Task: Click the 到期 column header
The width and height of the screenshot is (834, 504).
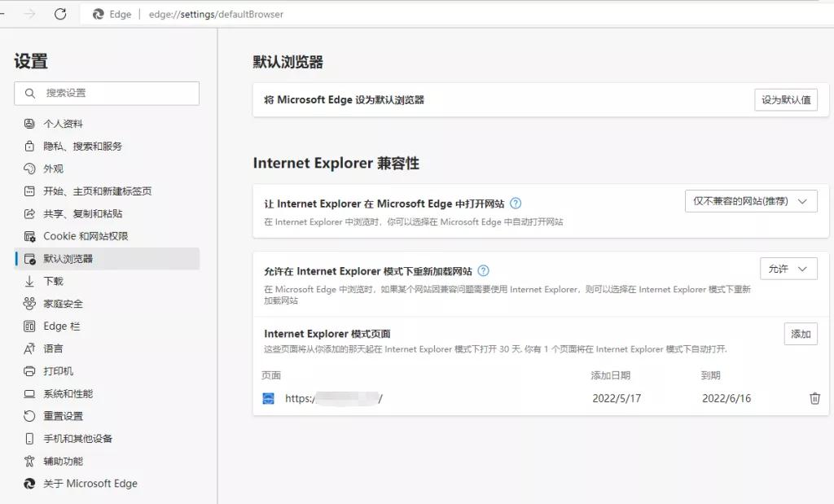Action: click(x=710, y=375)
